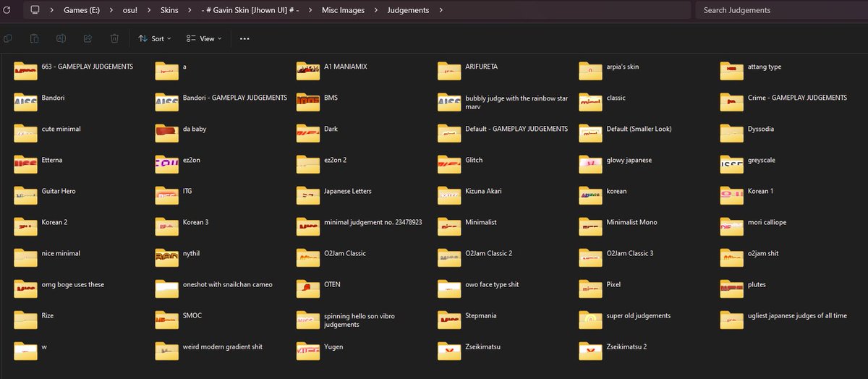The width and height of the screenshot is (868, 379).
Task: Click the This PC monitor icon in breadcrumb
Action: (x=35, y=10)
